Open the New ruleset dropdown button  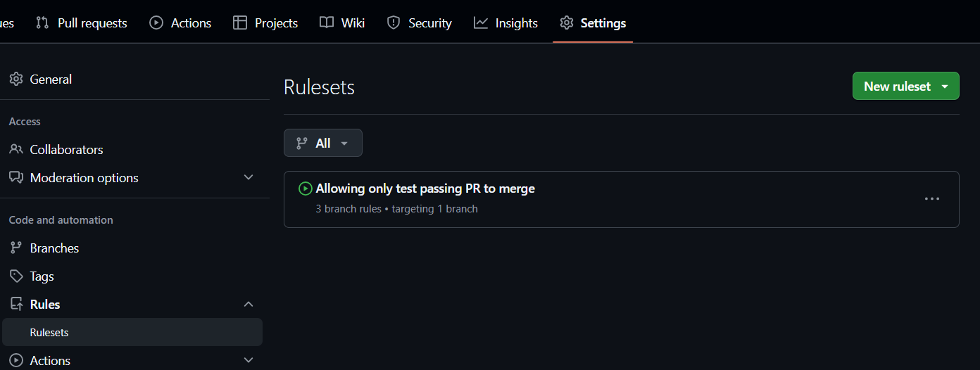905,86
